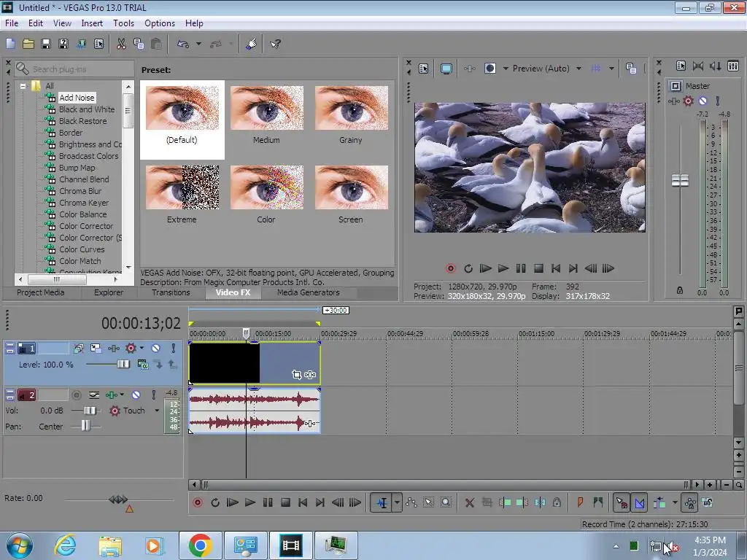Open Project Video Properties in preview toolbar
This screenshot has height=560, width=747.
click(424, 69)
